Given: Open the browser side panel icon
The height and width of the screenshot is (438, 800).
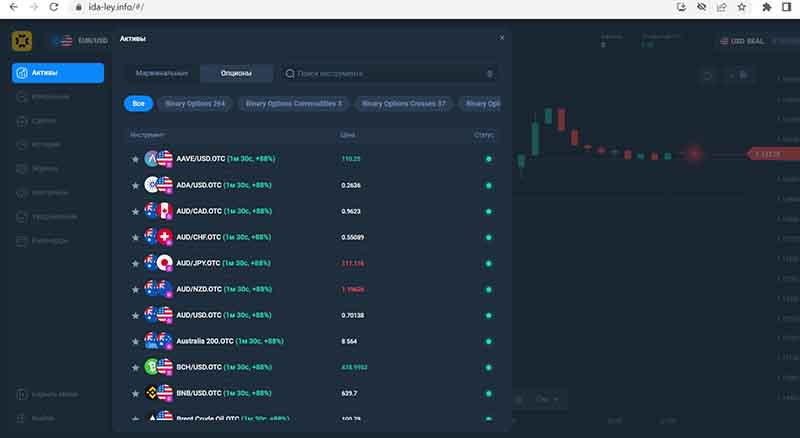Looking at the screenshot, I should tap(786, 7).
